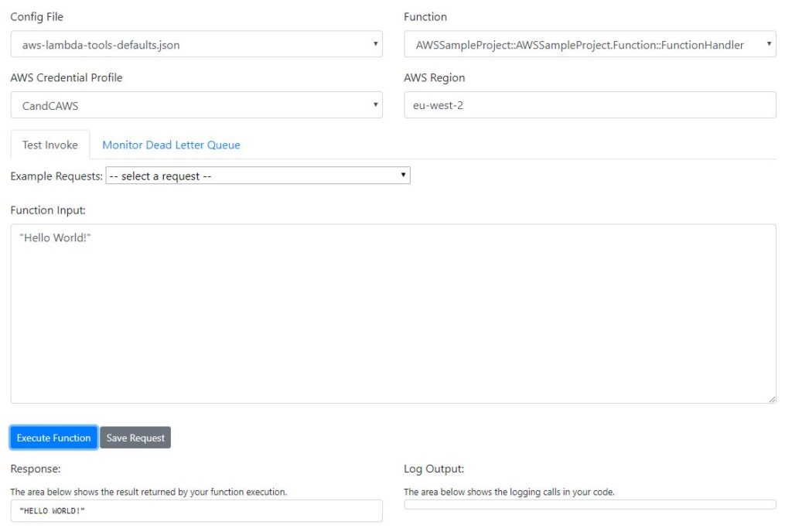Click inside the Function Input text area
Image resolution: width=792 pixels, height=532 pixels.
click(393, 313)
